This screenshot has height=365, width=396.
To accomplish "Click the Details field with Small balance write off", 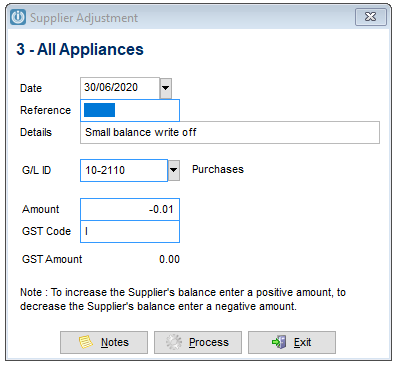I will click(230, 132).
